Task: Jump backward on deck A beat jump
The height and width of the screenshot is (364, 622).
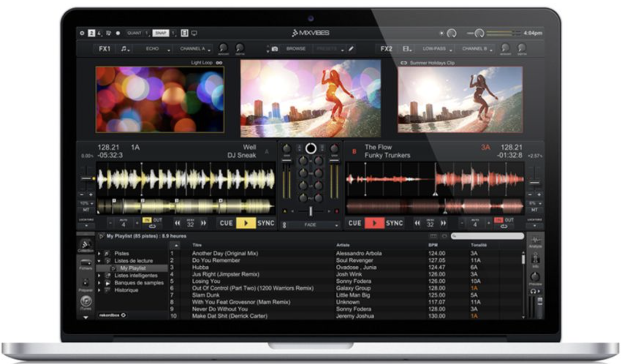Action: 177,223
